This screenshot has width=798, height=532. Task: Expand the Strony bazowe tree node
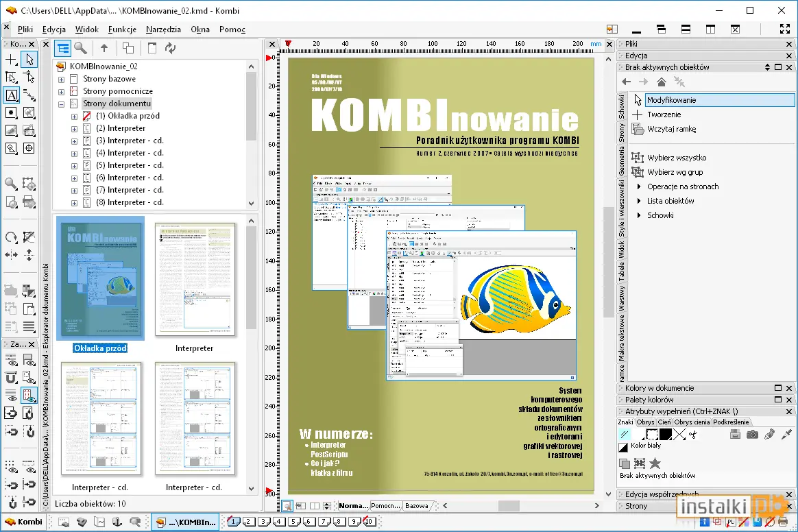pyautogui.click(x=61, y=80)
